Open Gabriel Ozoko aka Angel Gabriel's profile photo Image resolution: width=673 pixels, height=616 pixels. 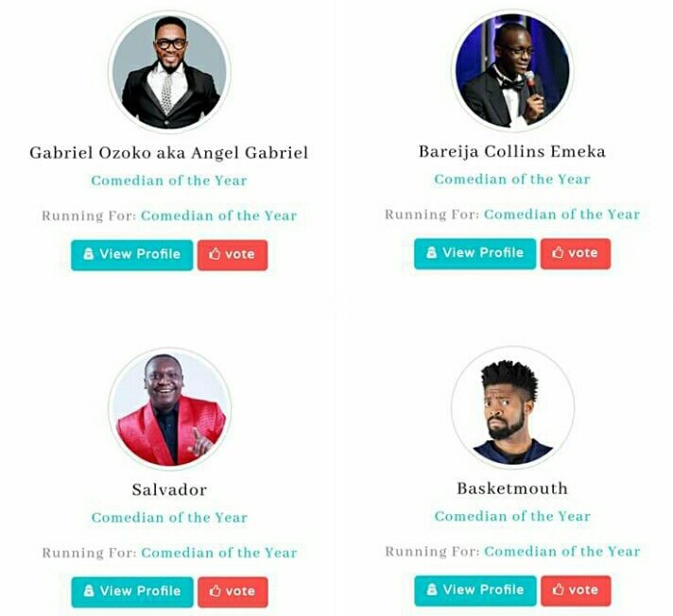[x=169, y=72]
